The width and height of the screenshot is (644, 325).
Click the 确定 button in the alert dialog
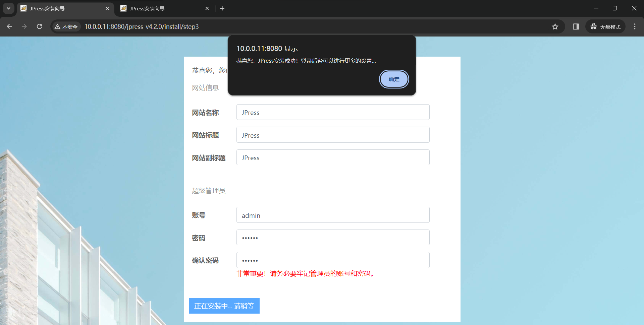coord(394,79)
